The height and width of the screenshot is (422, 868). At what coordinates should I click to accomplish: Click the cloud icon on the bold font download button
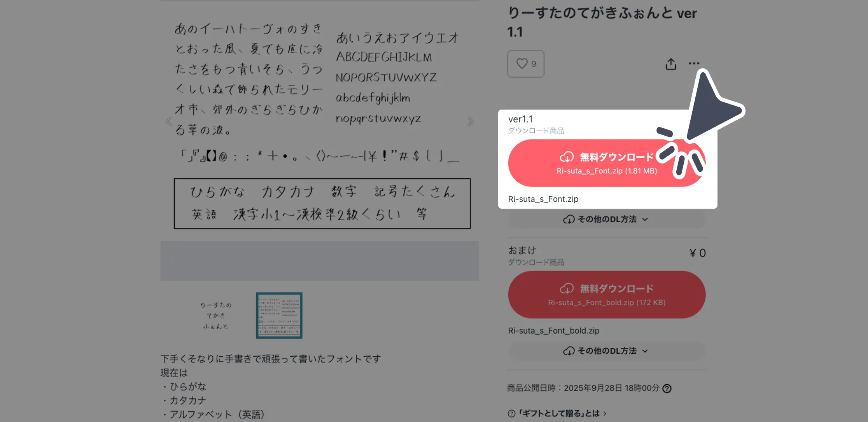coord(567,288)
